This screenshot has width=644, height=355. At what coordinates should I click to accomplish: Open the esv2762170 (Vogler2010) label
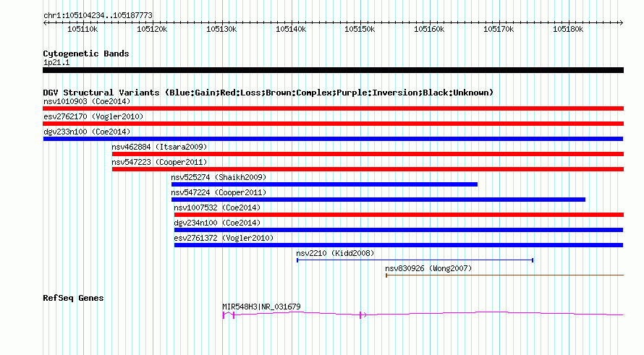(93, 116)
